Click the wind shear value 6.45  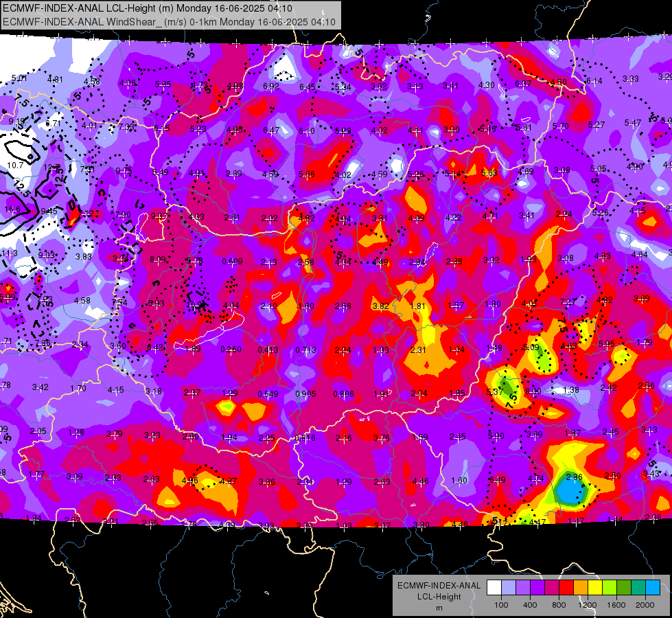pos(308,87)
